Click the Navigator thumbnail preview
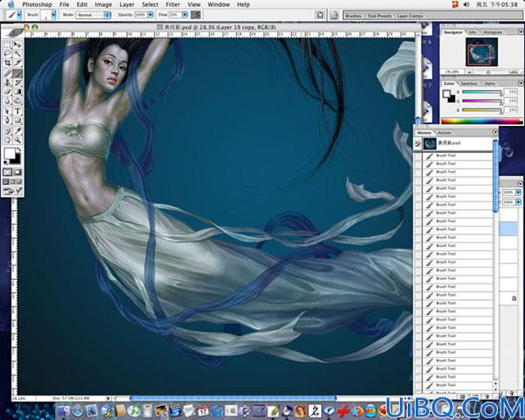The image size is (525, 420). (481, 52)
